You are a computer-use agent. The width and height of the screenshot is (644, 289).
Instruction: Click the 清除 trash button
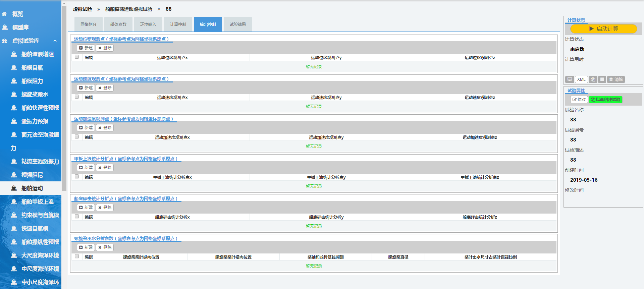[616, 79]
